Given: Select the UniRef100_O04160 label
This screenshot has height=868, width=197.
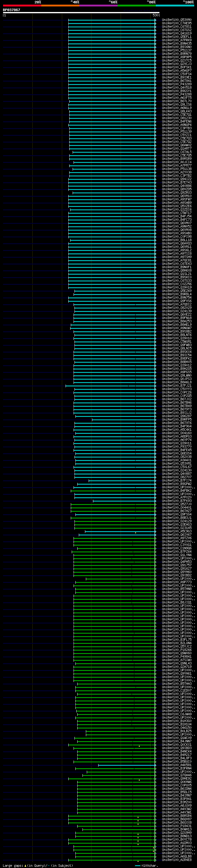Looking at the screenshot, I should [x=176, y=433].
